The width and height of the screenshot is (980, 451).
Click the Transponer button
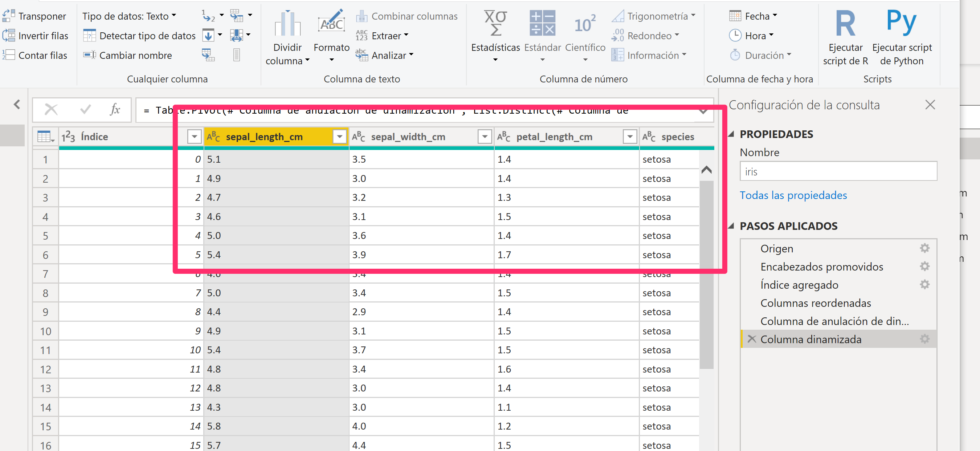pos(34,16)
